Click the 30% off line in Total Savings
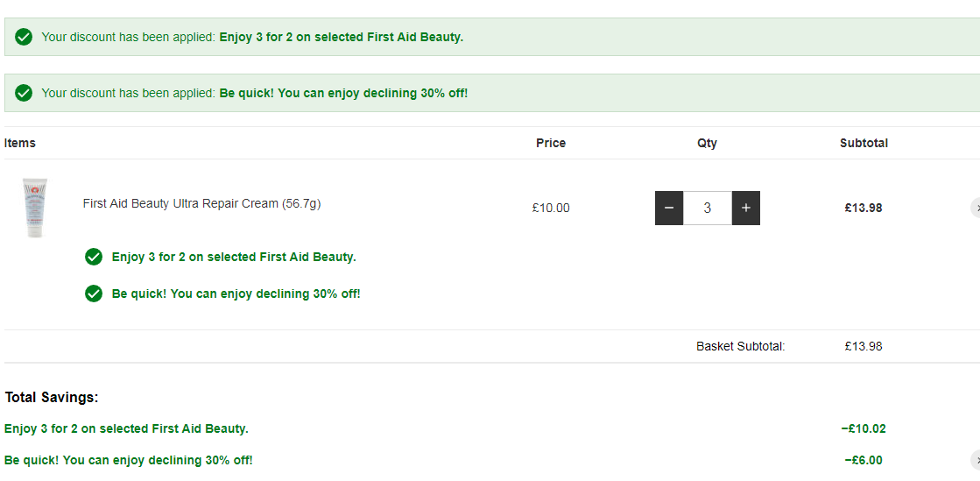980x481 pixels. tap(128, 460)
